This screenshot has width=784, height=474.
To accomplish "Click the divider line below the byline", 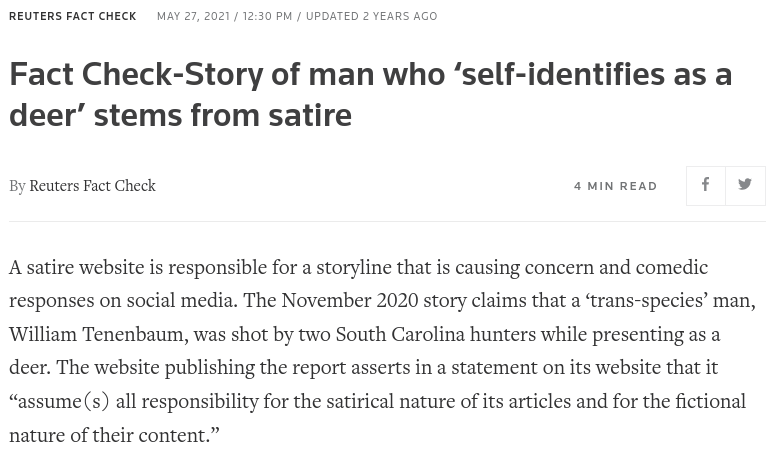I will tap(388, 221).
